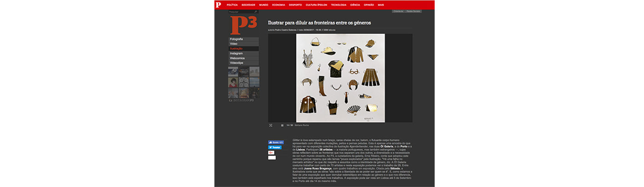
Task: Open the Desporto section
Action: [295, 5]
